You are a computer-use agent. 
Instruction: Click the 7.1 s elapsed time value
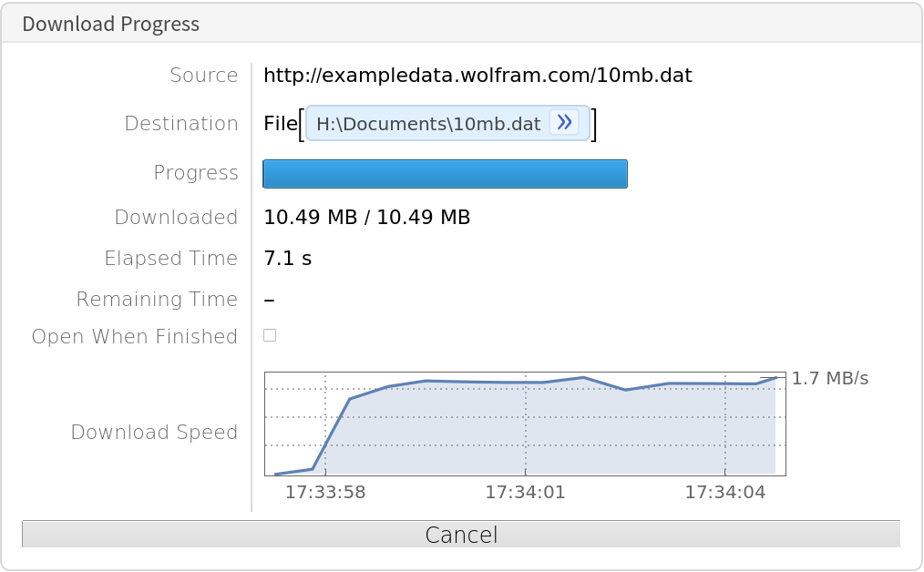[x=287, y=259]
